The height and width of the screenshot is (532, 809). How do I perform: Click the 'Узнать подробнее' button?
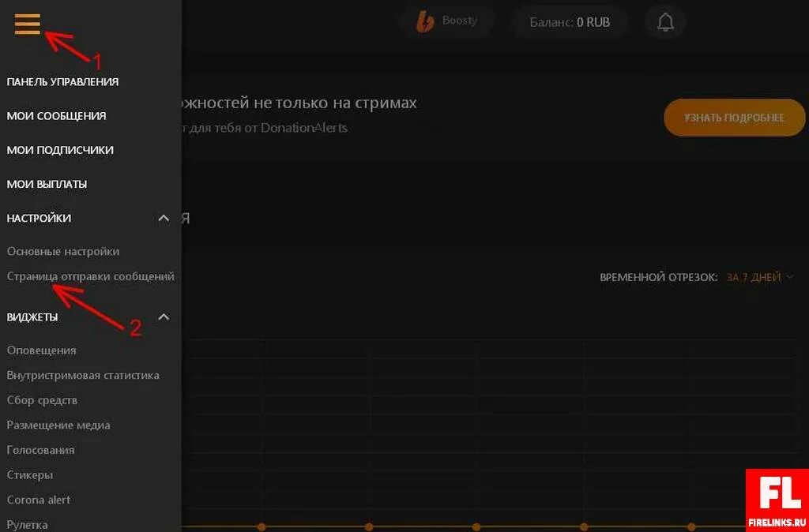(734, 118)
